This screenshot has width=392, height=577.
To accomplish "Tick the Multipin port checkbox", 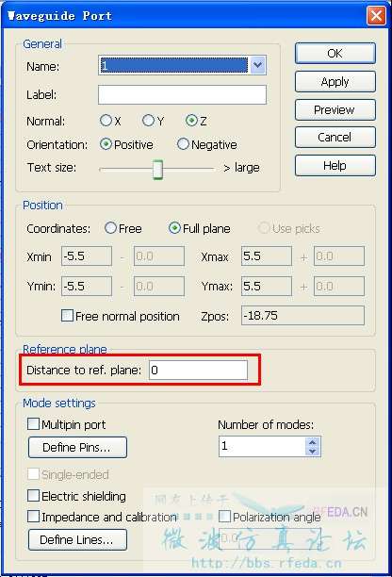I will [33, 423].
